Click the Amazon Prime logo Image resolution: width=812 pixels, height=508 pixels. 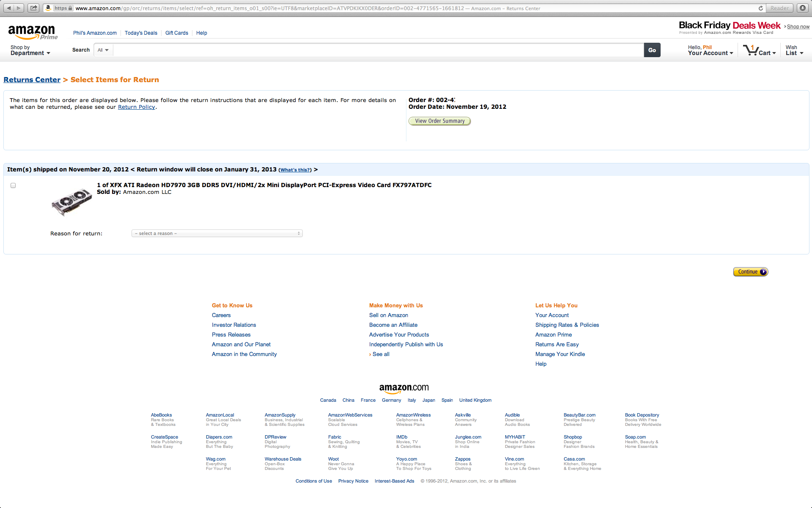[x=33, y=32]
